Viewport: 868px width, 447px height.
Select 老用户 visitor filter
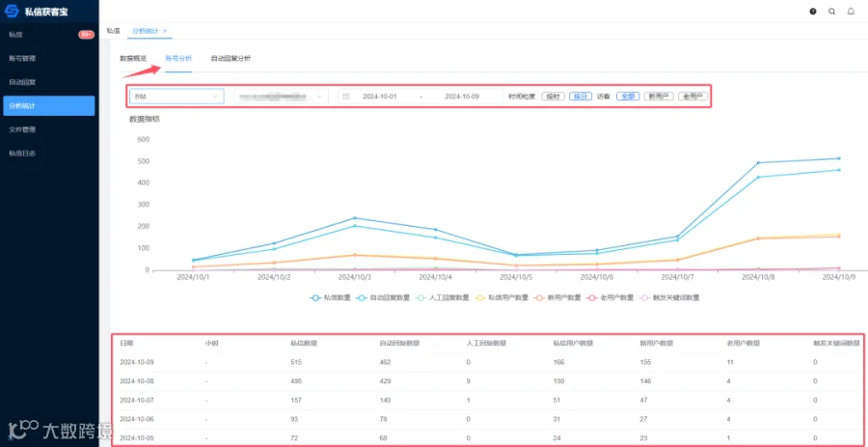pyautogui.click(x=693, y=97)
